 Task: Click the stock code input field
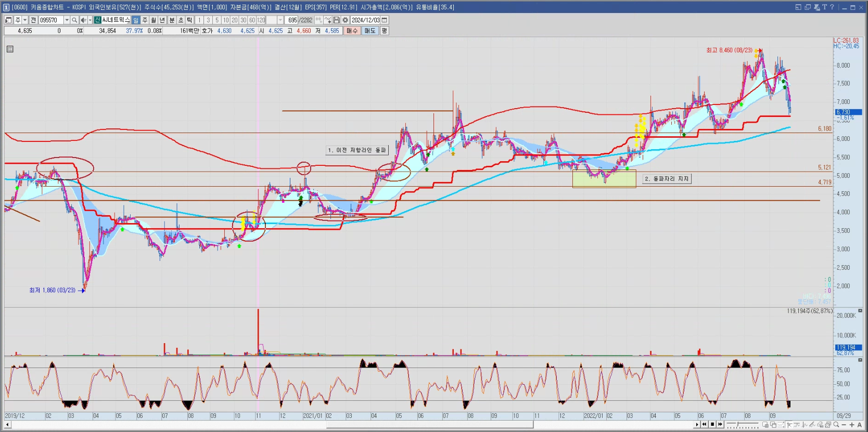[51, 20]
